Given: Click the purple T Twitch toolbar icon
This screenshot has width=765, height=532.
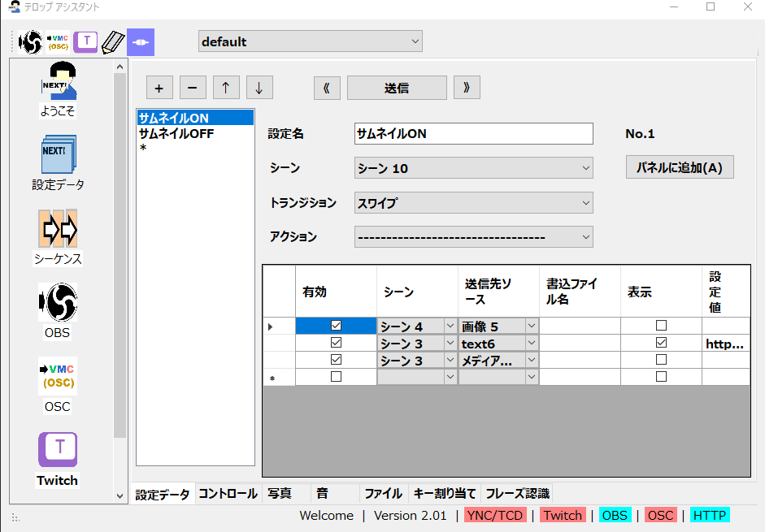Looking at the screenshot, I should click(85, 42).
